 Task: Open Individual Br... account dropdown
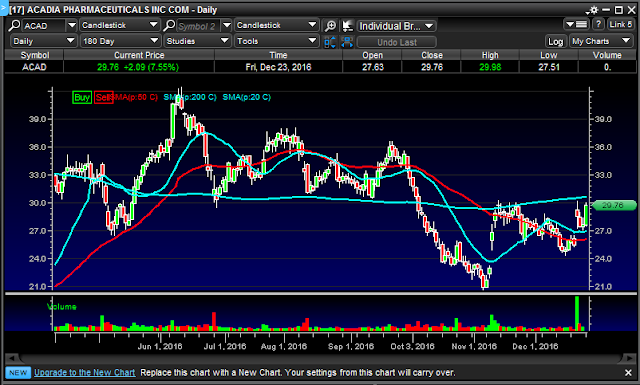point(396,26)
